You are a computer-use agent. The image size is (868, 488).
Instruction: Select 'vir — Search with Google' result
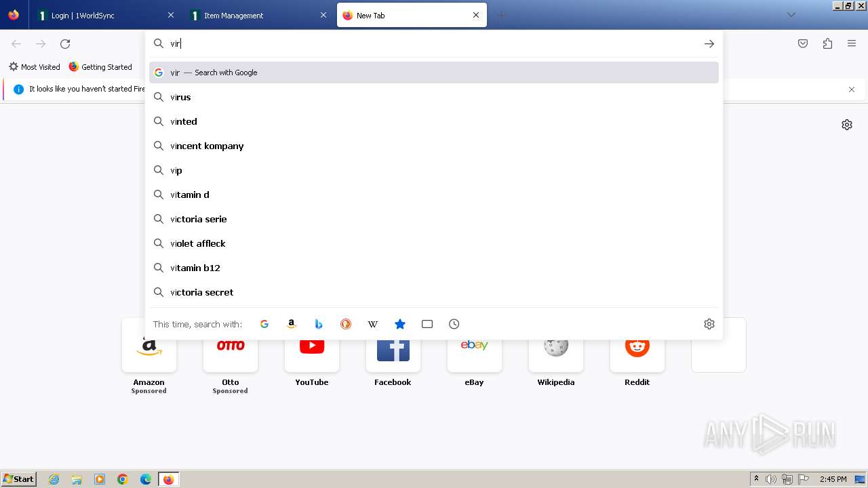pyautogui.click(x=434, y=73)
